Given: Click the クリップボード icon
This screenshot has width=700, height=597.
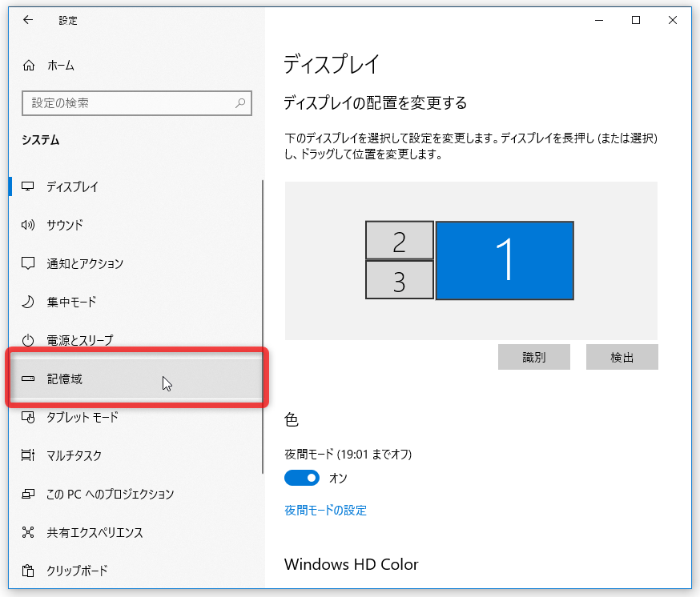Looking at the screenshot, I should [x=28, y=571].
